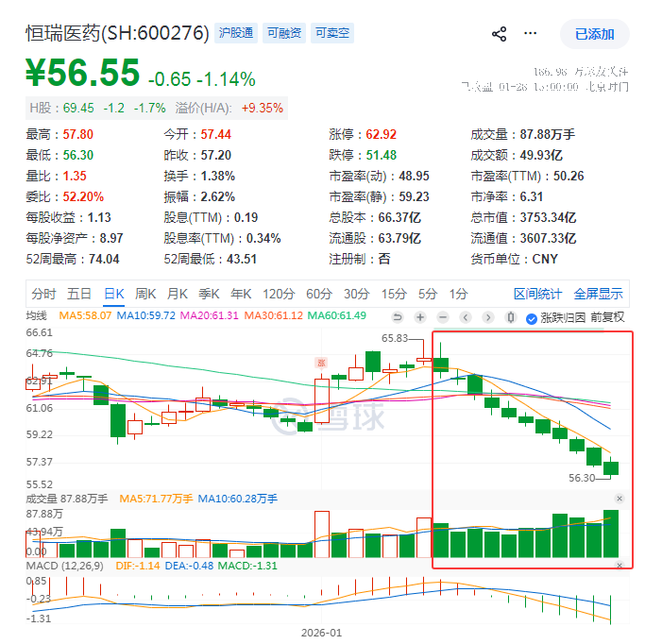
Task: Switch to the 五日 chart tab
Action: [79, 294]
